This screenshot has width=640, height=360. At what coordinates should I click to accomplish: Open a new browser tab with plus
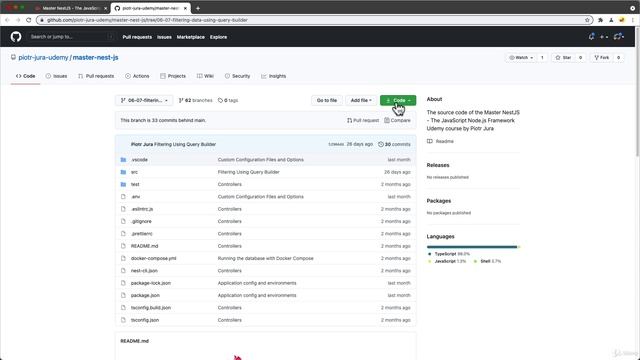tap(198, 8)
